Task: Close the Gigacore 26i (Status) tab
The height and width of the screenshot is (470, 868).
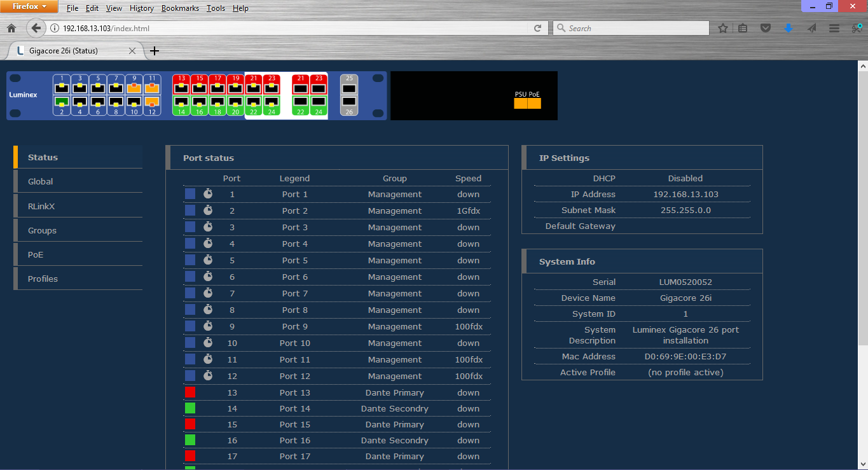Action: 132,51
